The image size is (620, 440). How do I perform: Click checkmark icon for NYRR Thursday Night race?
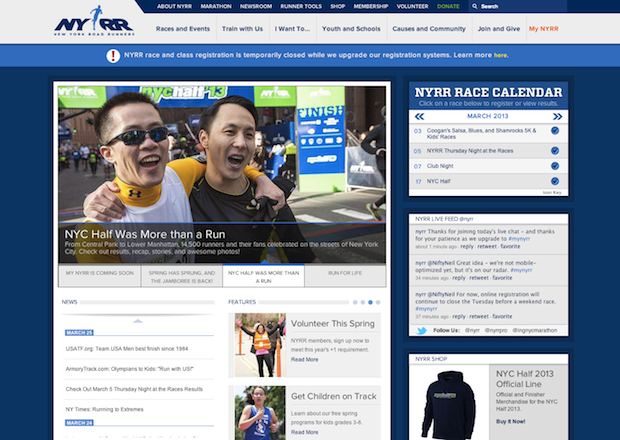(x=555, y=151)
